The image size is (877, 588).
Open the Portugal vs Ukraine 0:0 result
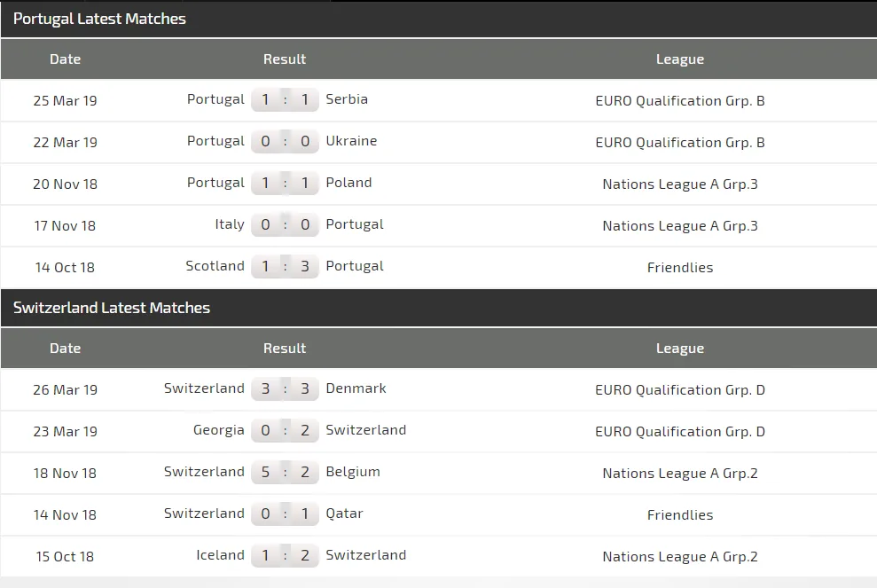click(285, 142)
